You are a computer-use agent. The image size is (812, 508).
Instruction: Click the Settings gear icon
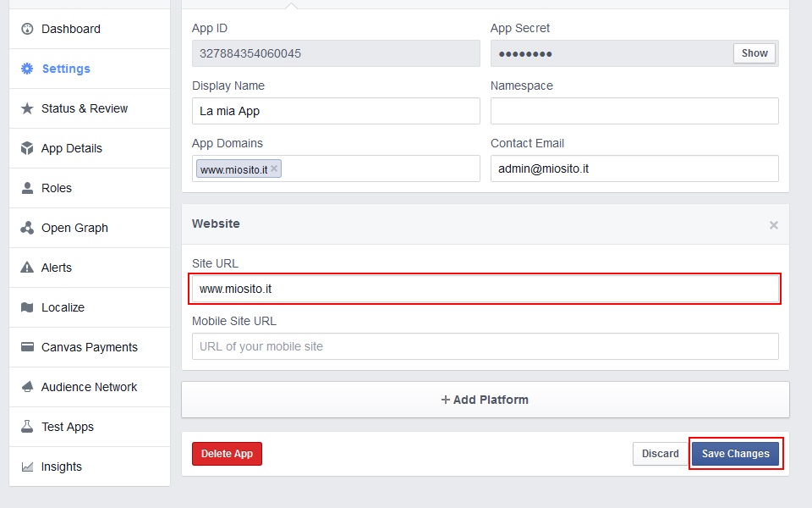27,69
